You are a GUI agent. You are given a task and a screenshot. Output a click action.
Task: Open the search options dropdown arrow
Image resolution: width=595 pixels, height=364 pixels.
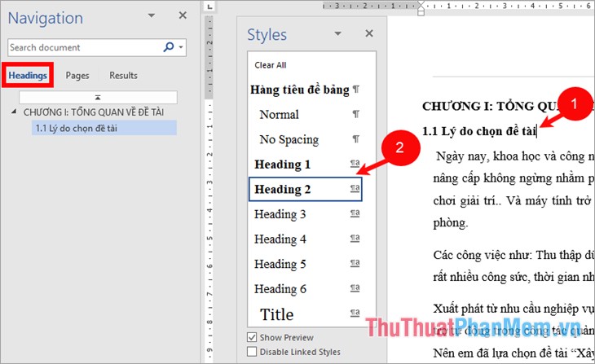tap(181, 47)
